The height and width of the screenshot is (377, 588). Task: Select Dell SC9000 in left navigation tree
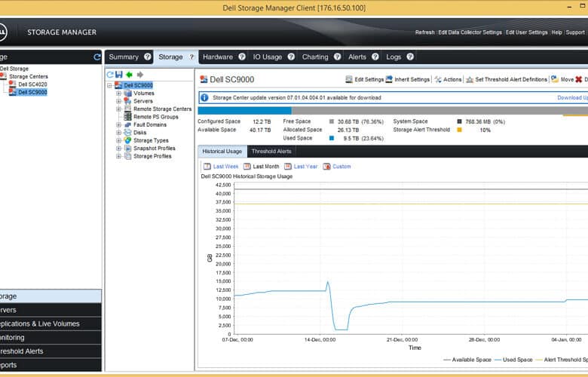(x=32, y=92)
